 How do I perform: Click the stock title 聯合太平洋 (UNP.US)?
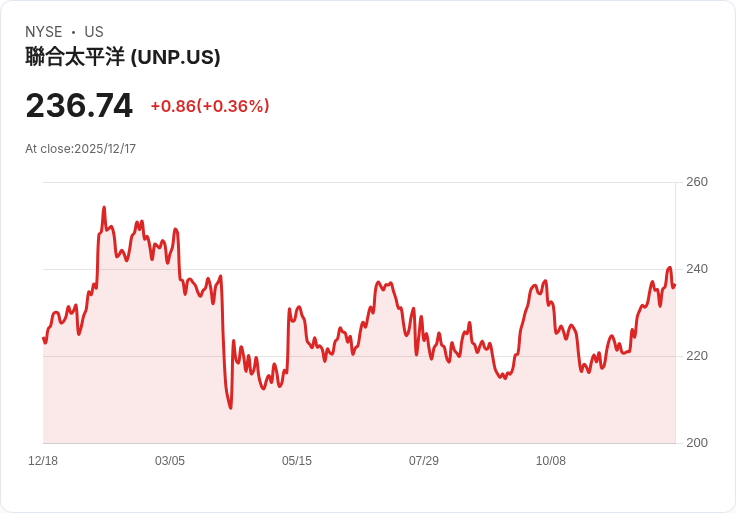123,57
